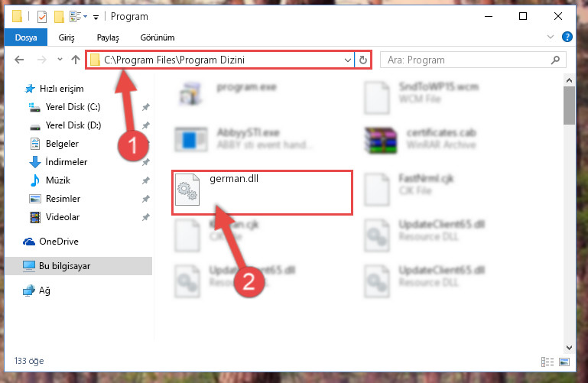Click the search magnifier icon
588x383 pixels.
(555, 60)
